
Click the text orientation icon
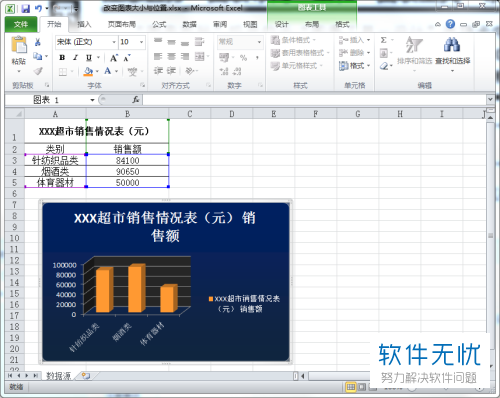click(189, 71)
